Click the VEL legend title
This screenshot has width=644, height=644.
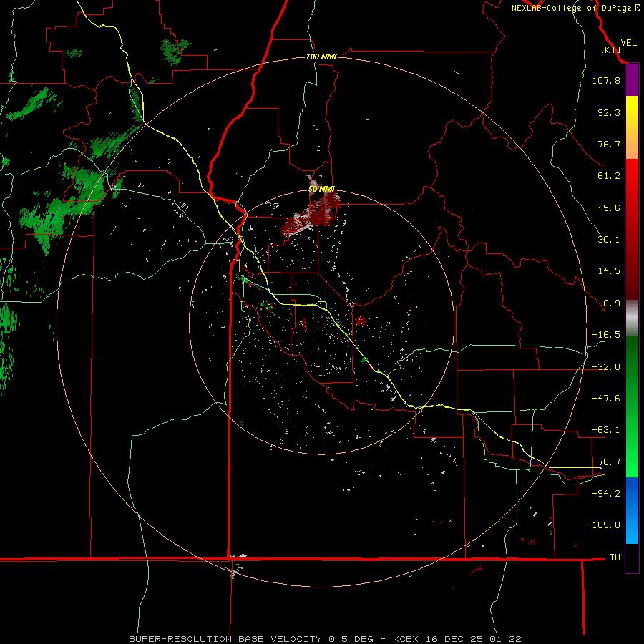(628, 43)
